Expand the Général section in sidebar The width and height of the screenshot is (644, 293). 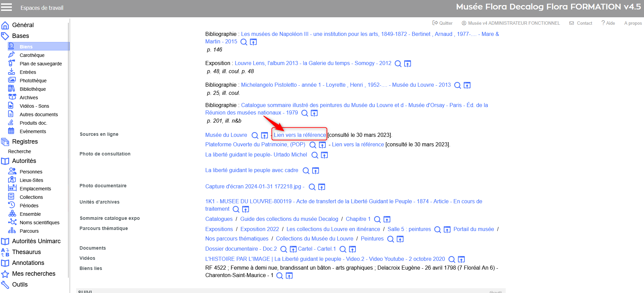tap(23, 25)
